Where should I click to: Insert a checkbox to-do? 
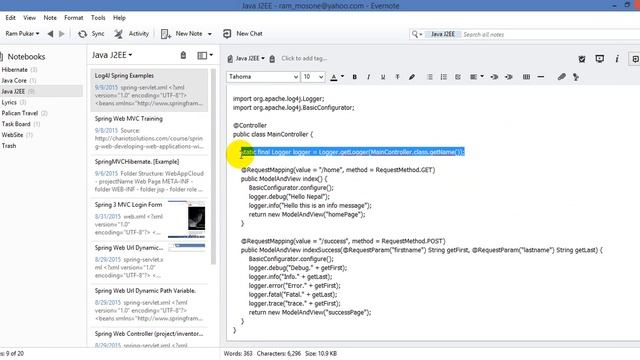point(458,77)
